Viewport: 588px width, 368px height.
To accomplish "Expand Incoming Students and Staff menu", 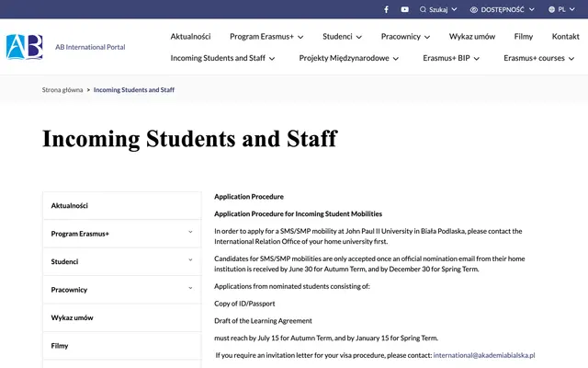I will (x=222, y=58).
